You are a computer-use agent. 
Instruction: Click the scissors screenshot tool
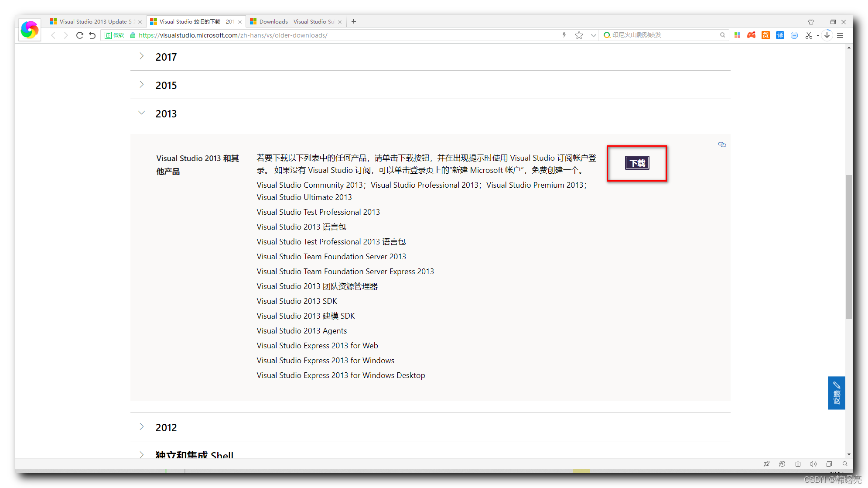(x=809, y=35)
